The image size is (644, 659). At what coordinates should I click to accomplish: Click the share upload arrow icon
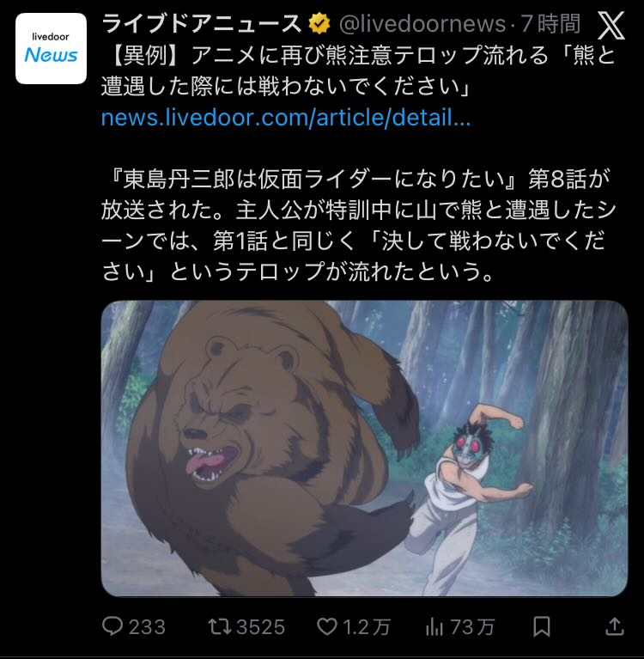(614, 626)
